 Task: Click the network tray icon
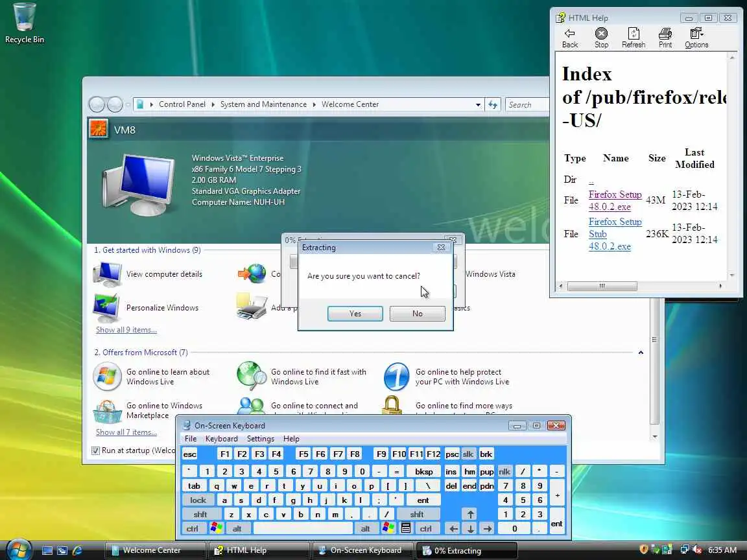click(x=685, y=550)
